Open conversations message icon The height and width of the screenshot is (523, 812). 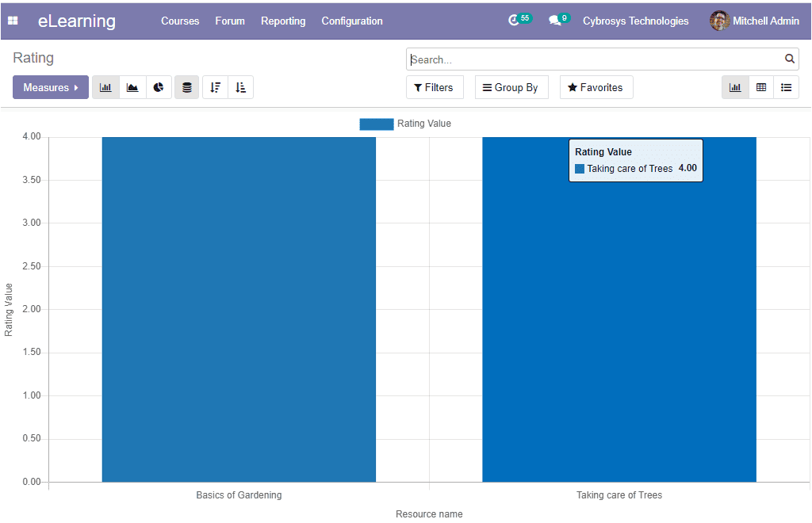[x=554, y=21]
